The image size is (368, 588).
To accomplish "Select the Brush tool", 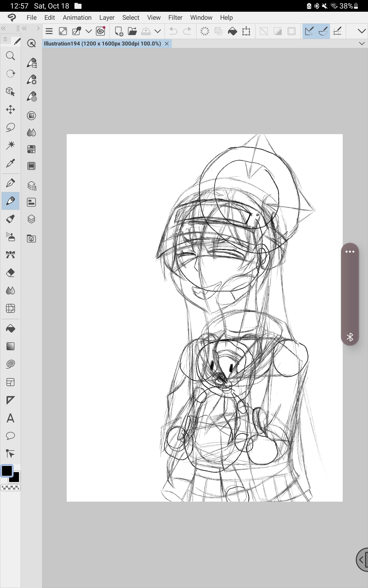I will (10, 219).
